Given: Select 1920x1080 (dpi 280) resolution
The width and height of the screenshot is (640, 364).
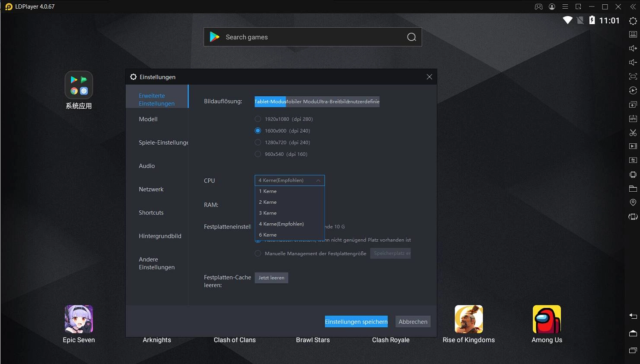Looking at the screenshot, I should click(x=258, y=119).
